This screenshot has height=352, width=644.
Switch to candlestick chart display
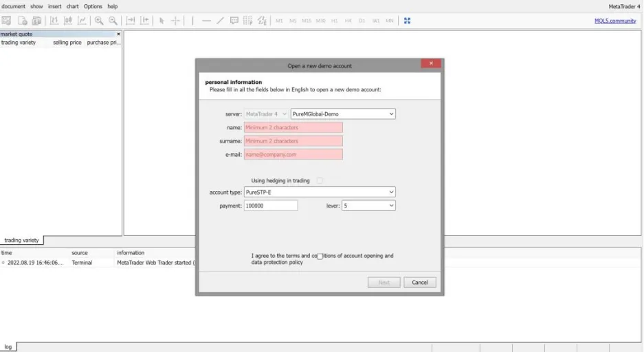pyautogui.click(x=68, y=21)
